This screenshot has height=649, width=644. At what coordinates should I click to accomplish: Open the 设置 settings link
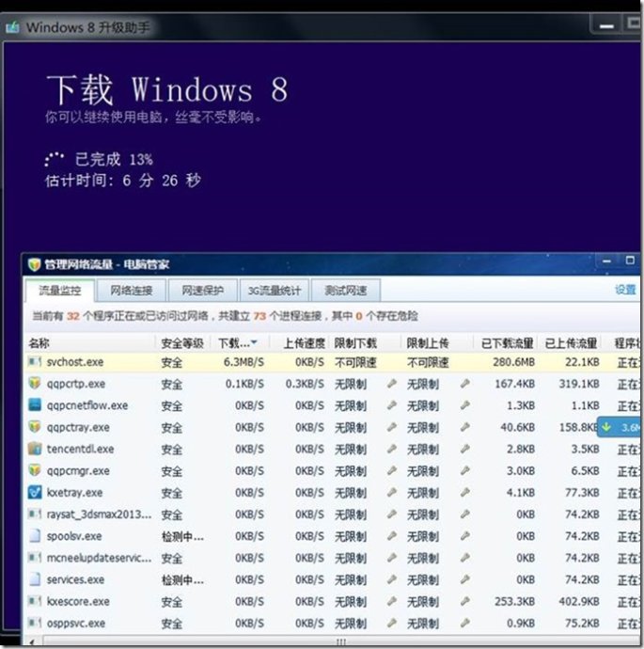click(x=625, y=290)
